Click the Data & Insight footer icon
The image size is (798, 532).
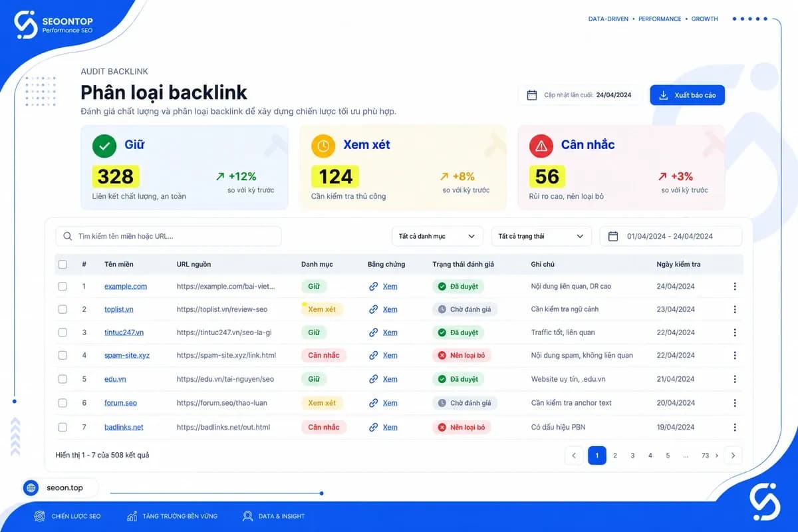point(248,516)
